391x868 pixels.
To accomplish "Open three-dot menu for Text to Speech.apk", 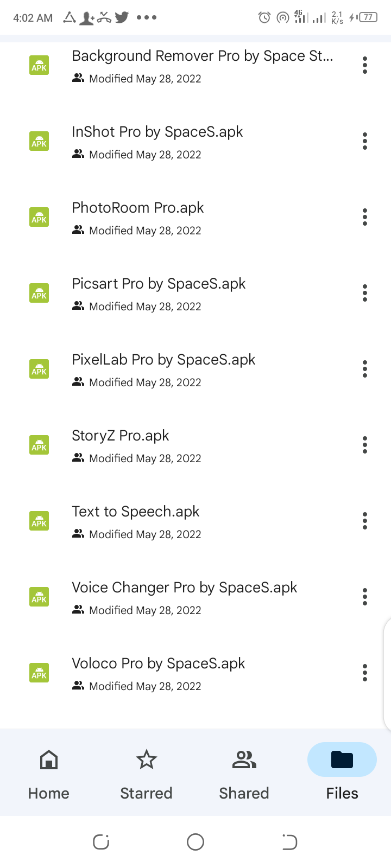I will click(x=365, y=521).
